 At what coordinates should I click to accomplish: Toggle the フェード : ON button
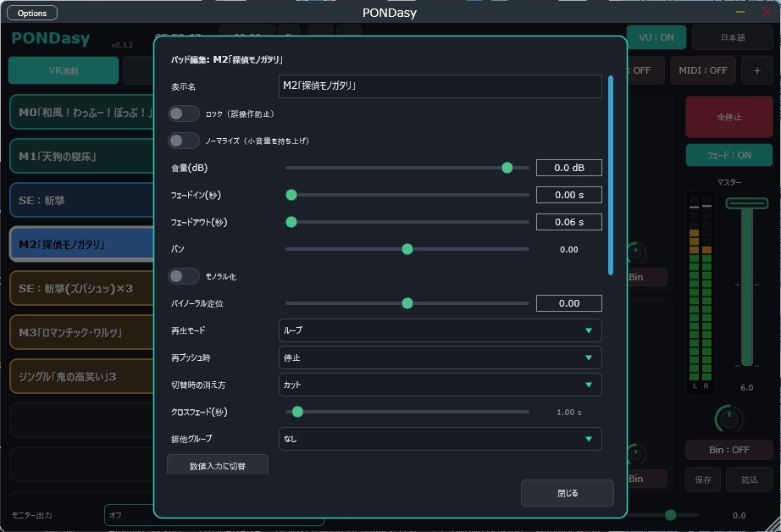(729, 155)
